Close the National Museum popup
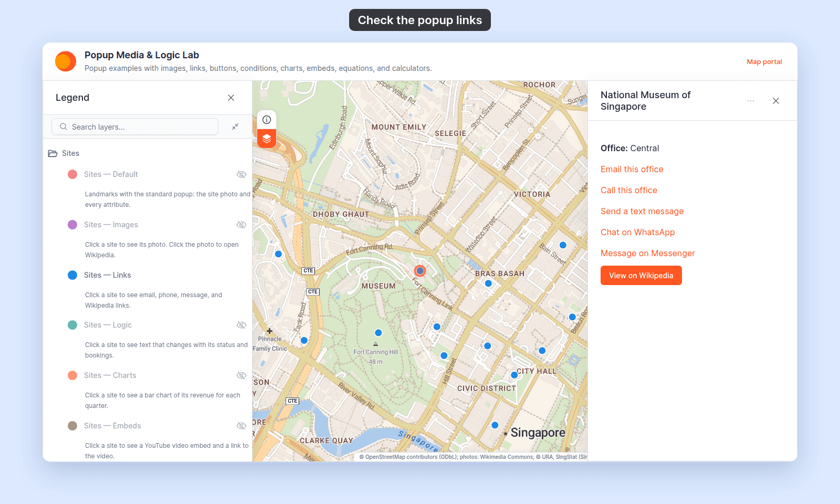This screenshot has height=504, width=840. click(x=776, y=101)
